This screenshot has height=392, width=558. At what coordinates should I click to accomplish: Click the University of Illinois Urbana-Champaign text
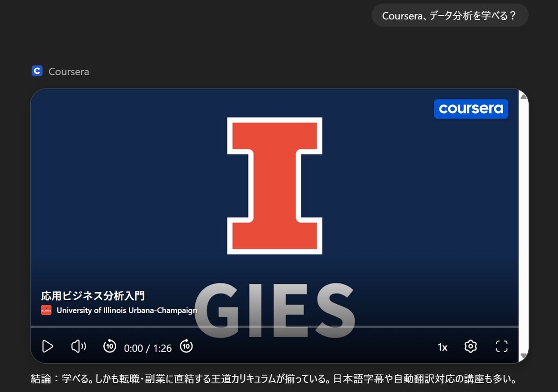point(126,310)
